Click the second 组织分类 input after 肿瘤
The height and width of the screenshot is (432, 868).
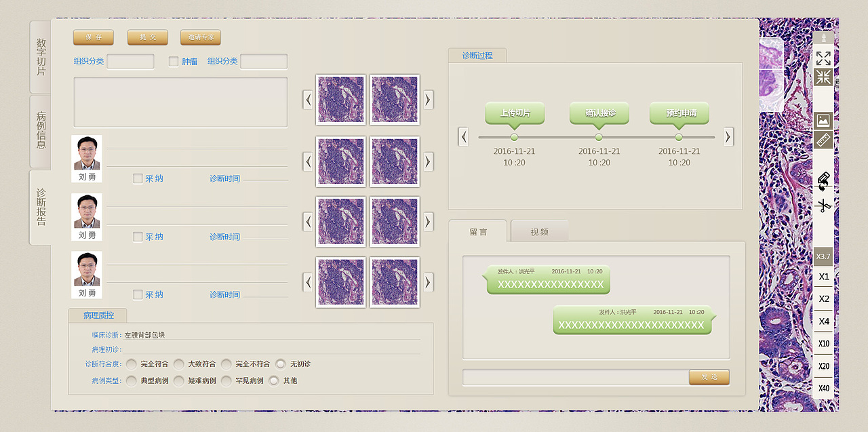(x=264, y=62)
